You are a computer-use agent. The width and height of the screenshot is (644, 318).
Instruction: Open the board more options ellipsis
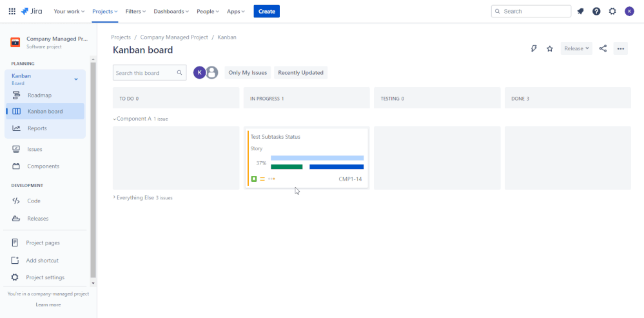(x=621, y=48)
